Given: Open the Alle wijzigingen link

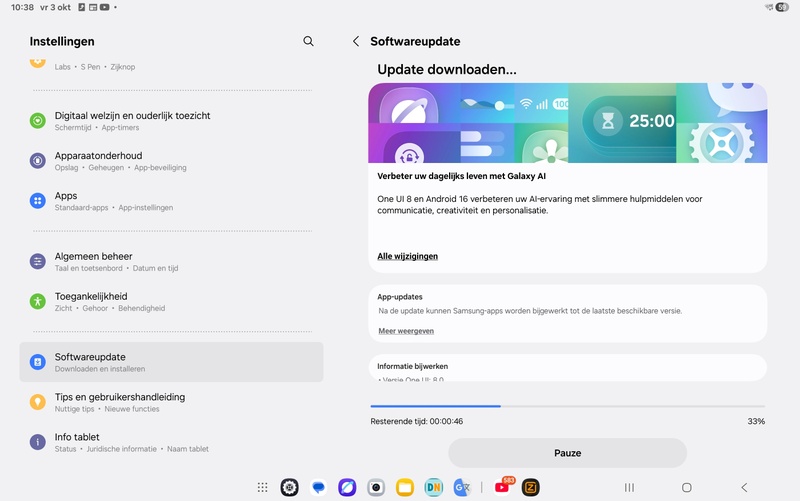Looking at the screenshot, I should 407,256.
